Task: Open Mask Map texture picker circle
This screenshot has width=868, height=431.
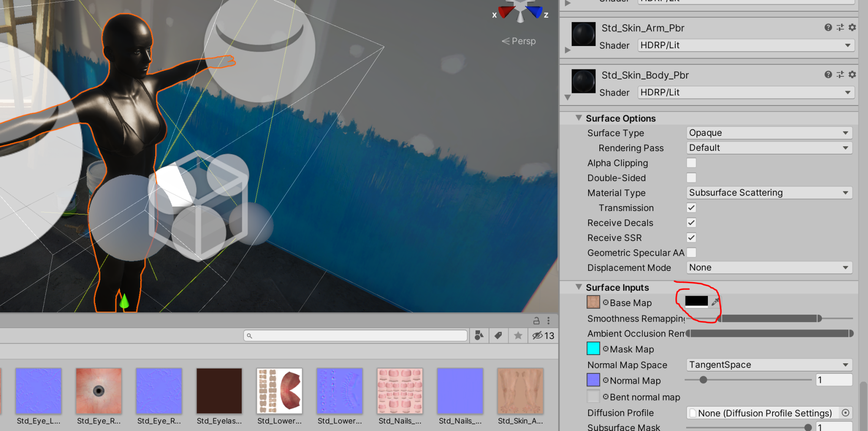Action: [x=605, y=349]
